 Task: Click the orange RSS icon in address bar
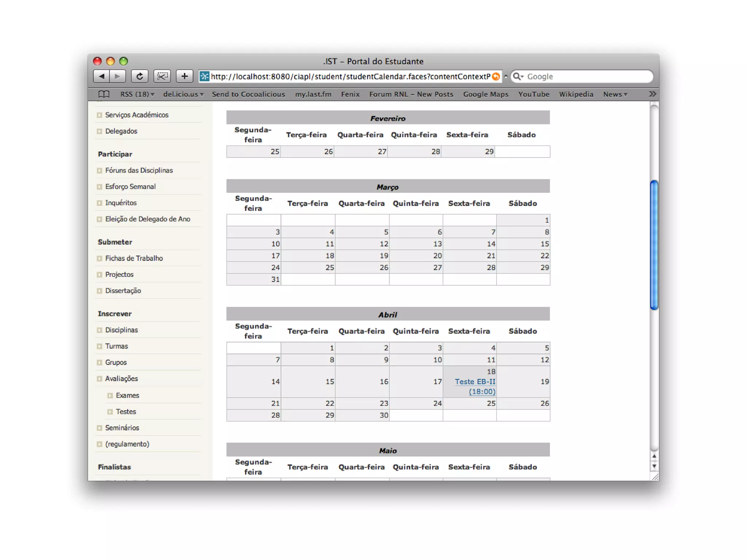[x=496, y=77]
